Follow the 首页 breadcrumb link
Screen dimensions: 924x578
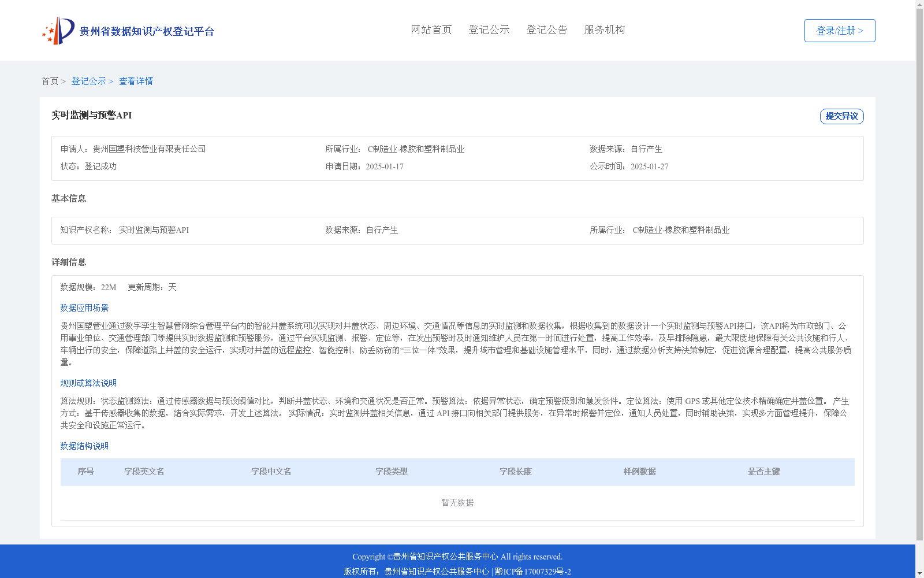tap(50, 81)
